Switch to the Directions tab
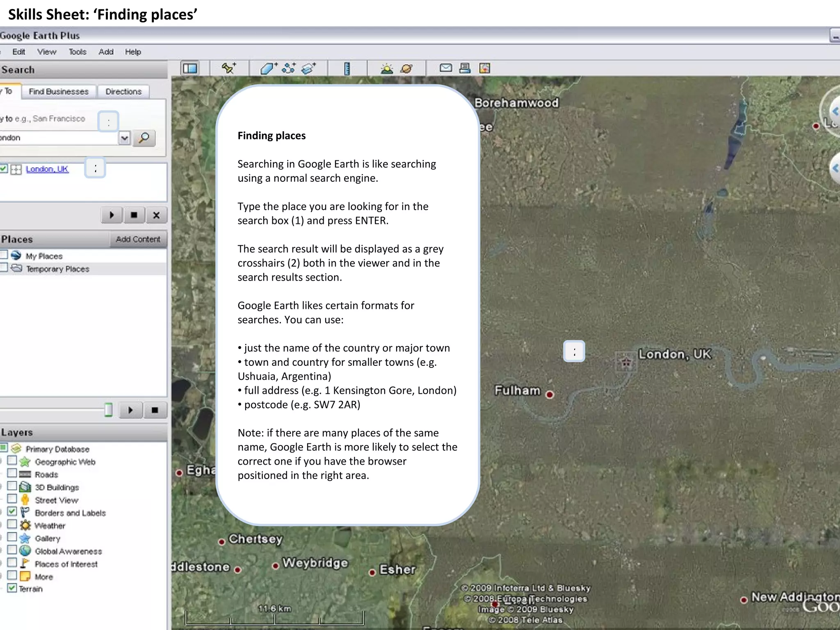 coord(123,91)
